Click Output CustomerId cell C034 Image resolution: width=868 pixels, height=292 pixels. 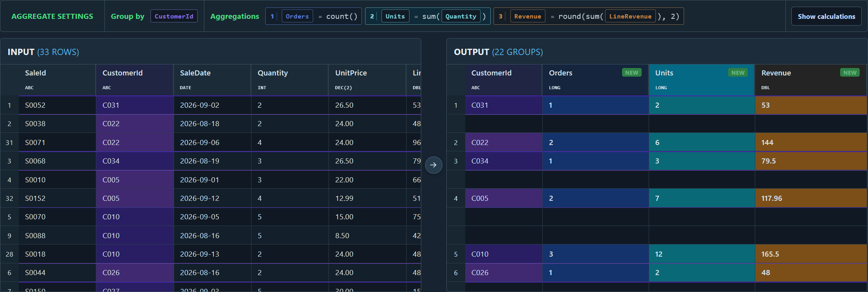click(x=504, y=161)
